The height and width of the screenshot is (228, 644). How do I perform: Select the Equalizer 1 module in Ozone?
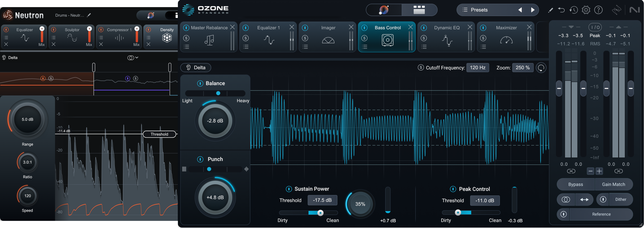[268, 37]
